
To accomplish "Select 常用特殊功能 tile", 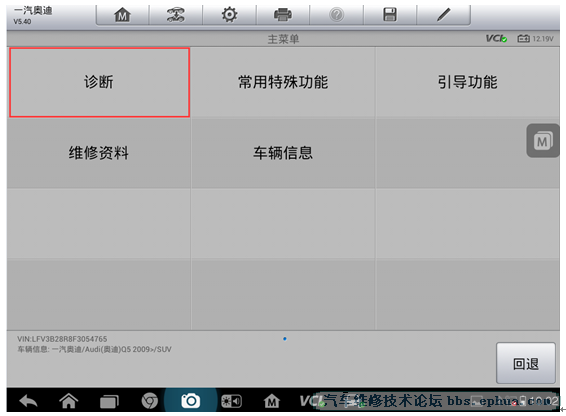I will pos(283,82).
